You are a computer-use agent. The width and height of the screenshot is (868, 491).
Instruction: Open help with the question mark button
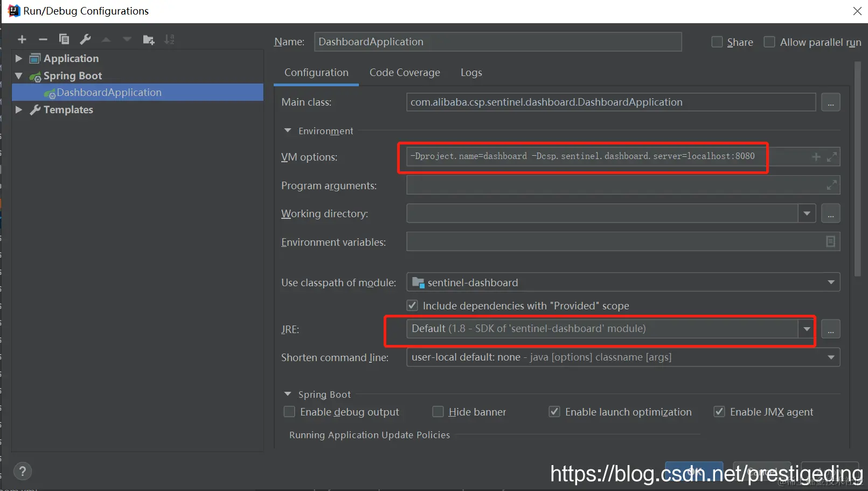(x=23, y=472)
